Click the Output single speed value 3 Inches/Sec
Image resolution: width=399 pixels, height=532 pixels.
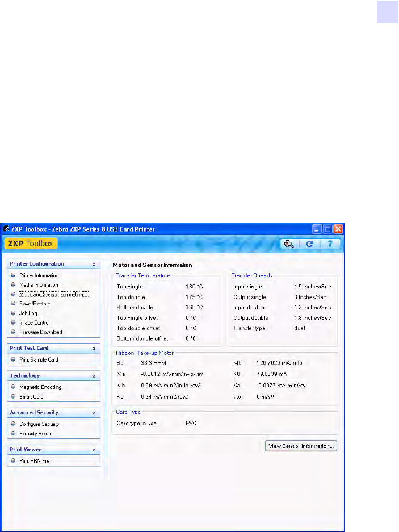point(310,297)
